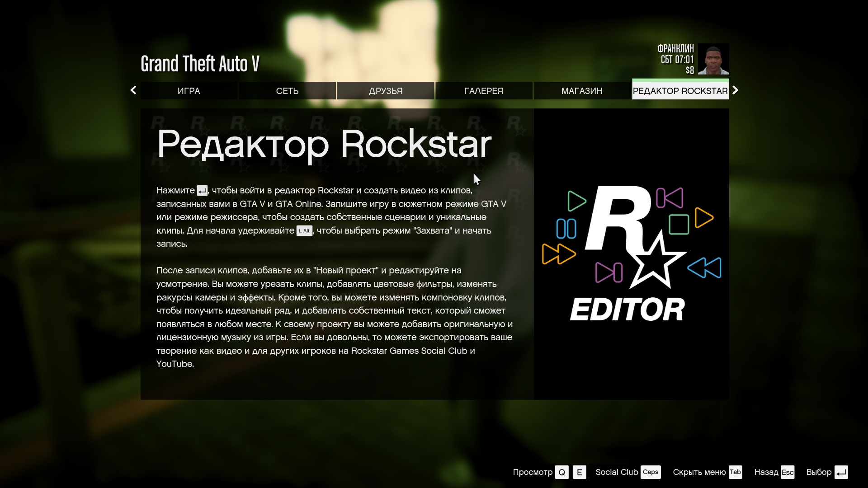Click the Выбор prompt label

tap(819, 472)
